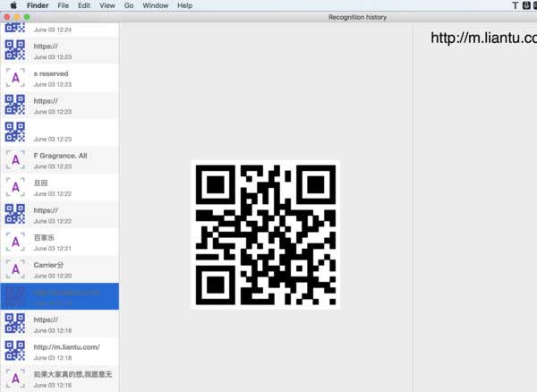Click the QR icon of https:// at 12:22

point(14,214)
